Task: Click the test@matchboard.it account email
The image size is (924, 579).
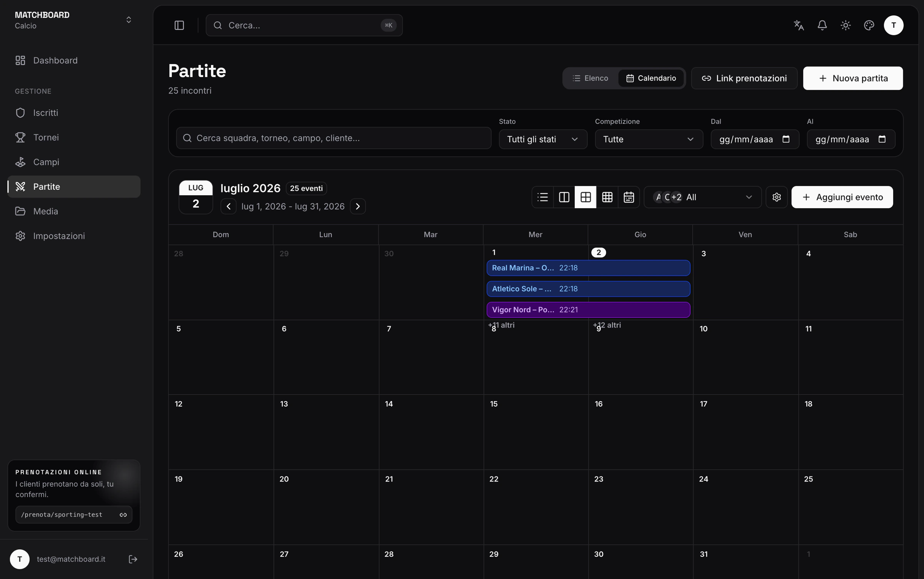Action: pos(71,559)
